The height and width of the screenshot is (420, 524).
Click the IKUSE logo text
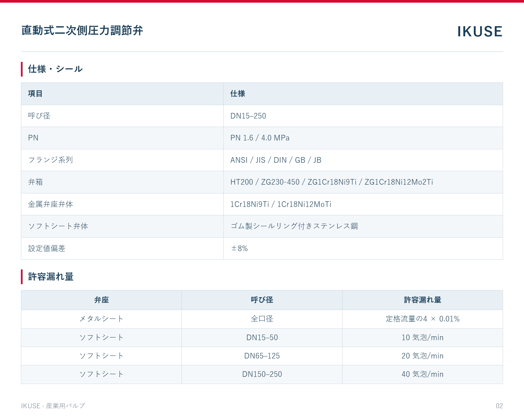(x=480, y=31)
